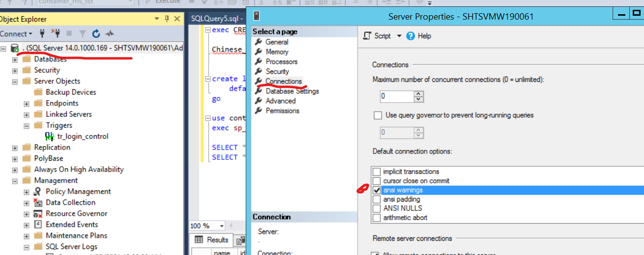
Task: Expand the Linked Servers node
Action: coord(26,114)
